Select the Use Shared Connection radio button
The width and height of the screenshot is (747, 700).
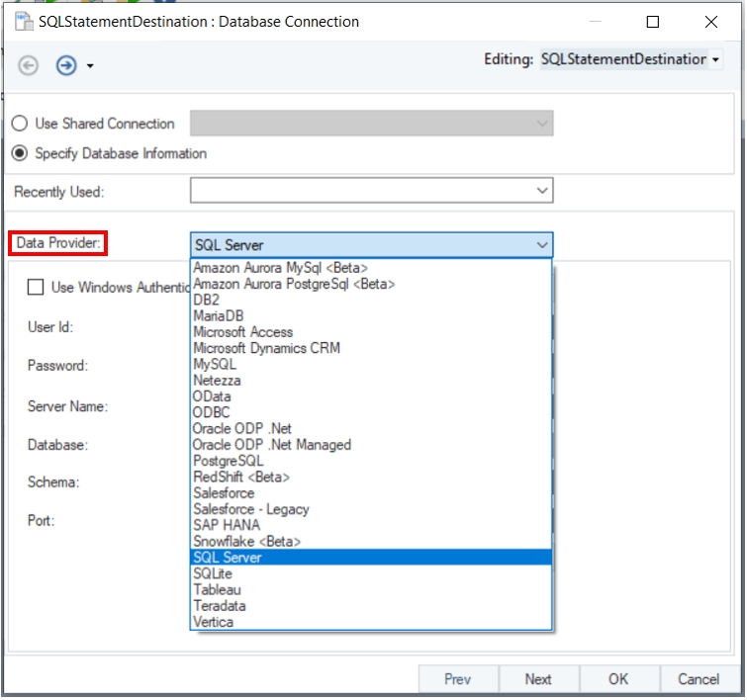click(20, 124)
